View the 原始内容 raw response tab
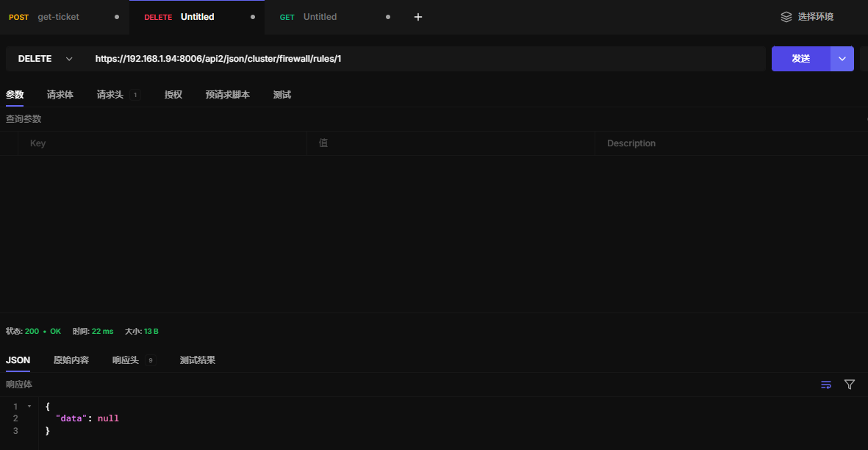The height and width of the screenshot is (450, 868). (x=71, y=360)
